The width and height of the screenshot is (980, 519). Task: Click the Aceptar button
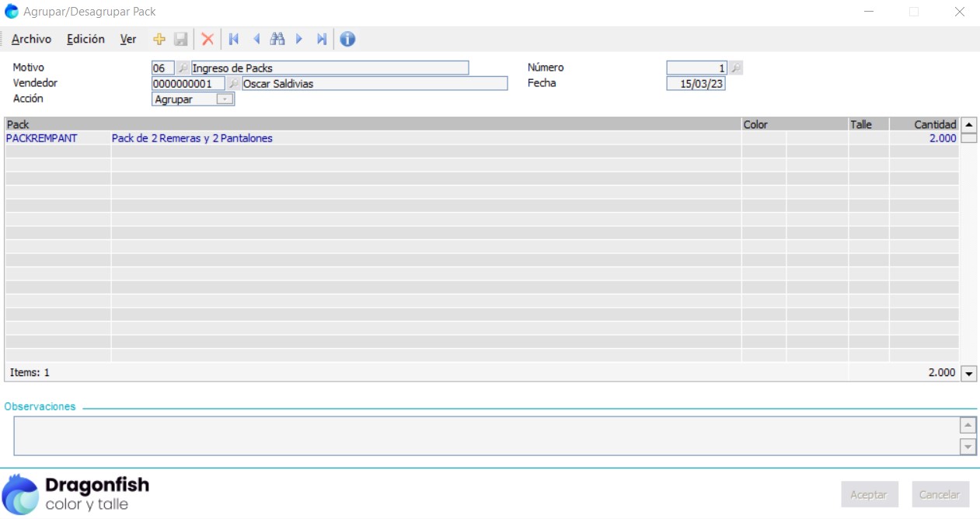click(869, 494)
